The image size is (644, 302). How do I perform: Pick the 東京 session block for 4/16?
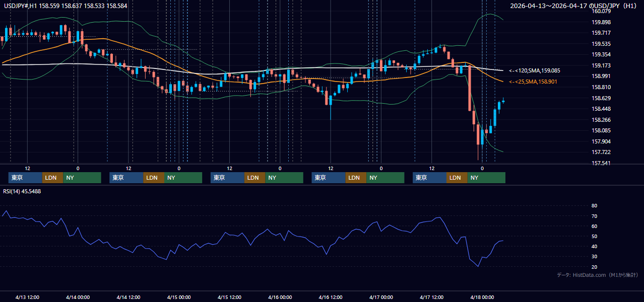(x=329, y=178)
